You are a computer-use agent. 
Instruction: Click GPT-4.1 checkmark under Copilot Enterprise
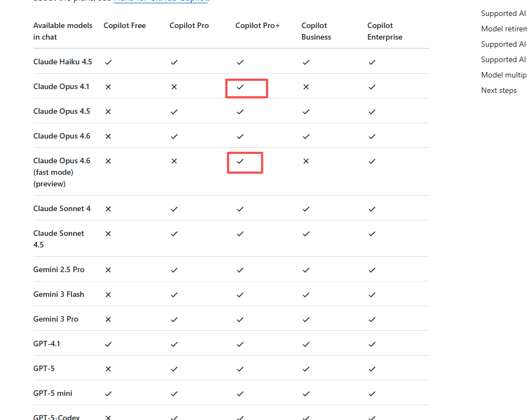pyautogui.click(x=371, y=344)
